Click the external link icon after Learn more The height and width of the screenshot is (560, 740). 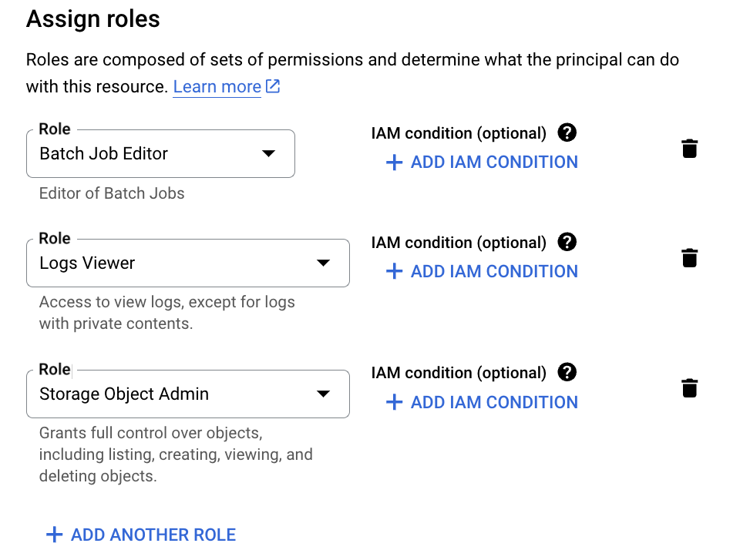click(272, 86)
